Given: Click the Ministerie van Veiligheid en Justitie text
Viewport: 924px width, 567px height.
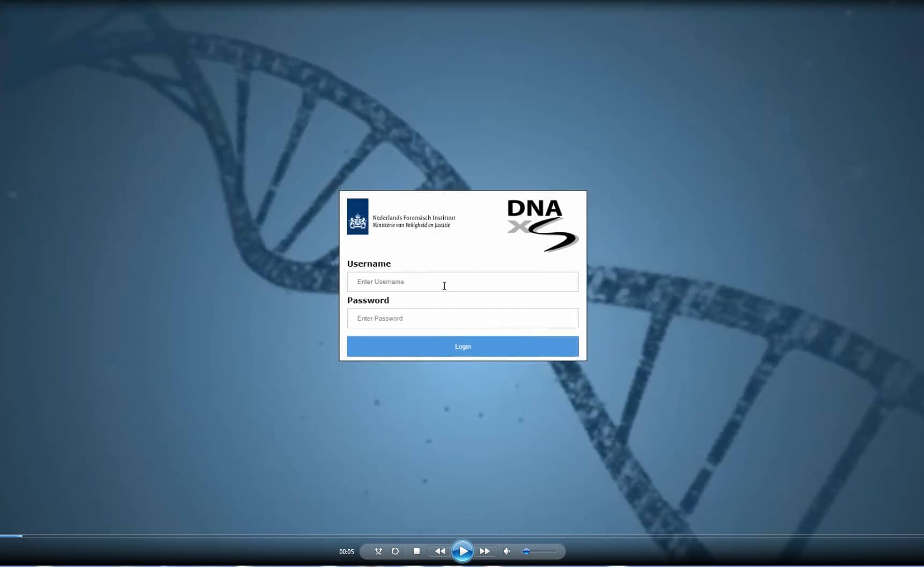Looking at the screenshot, I should (x=411, y=225).
